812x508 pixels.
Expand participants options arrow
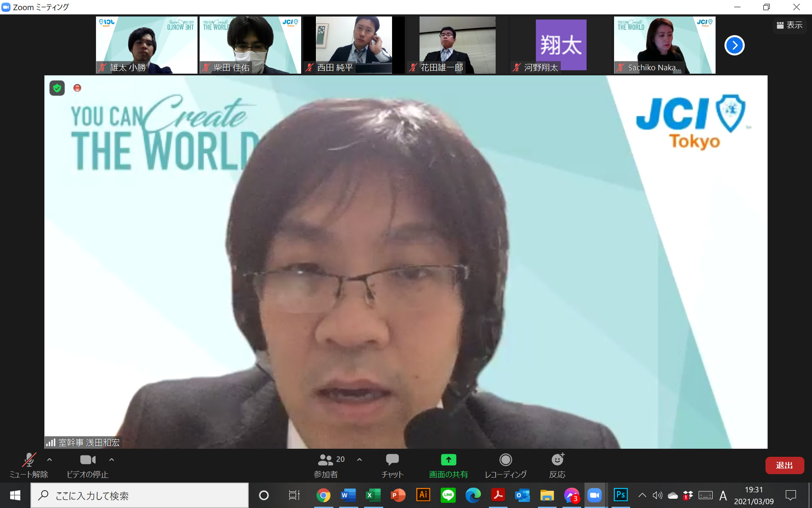pos(359,459)
